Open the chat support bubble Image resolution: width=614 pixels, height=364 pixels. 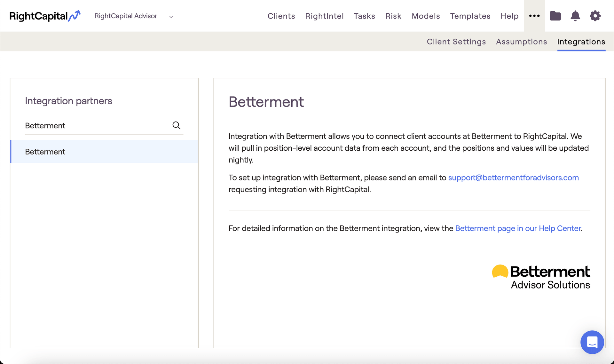592,342
